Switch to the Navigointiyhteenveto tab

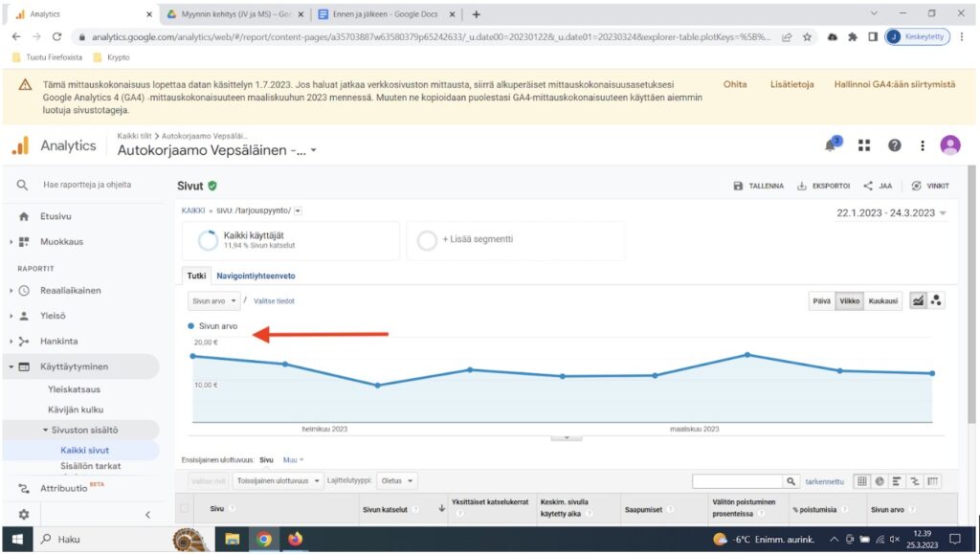pos(256,276)
